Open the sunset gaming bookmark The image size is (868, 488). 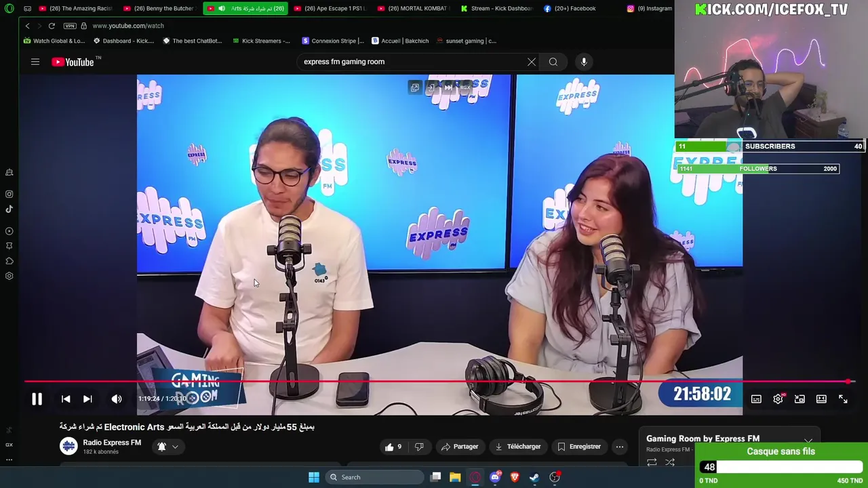click(467, 41)
